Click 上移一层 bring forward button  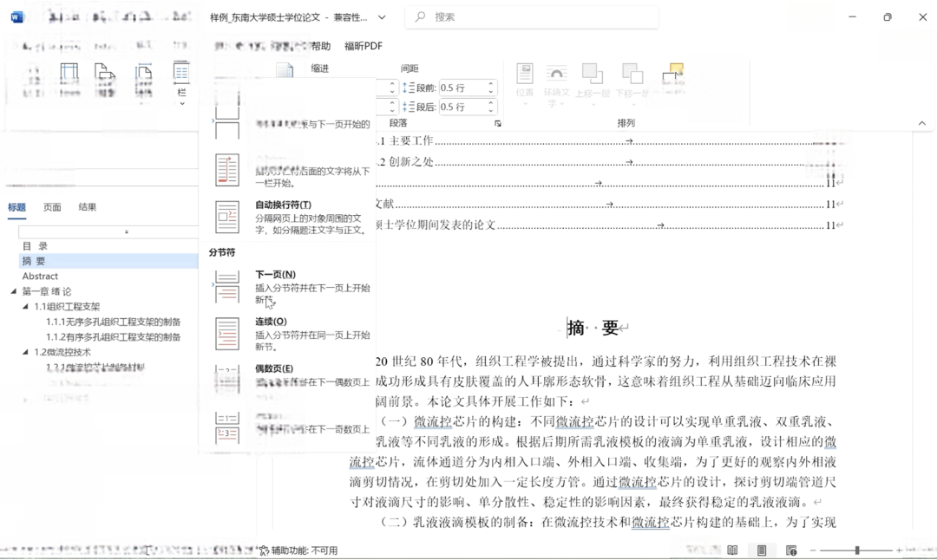click(x=593, y=85)
